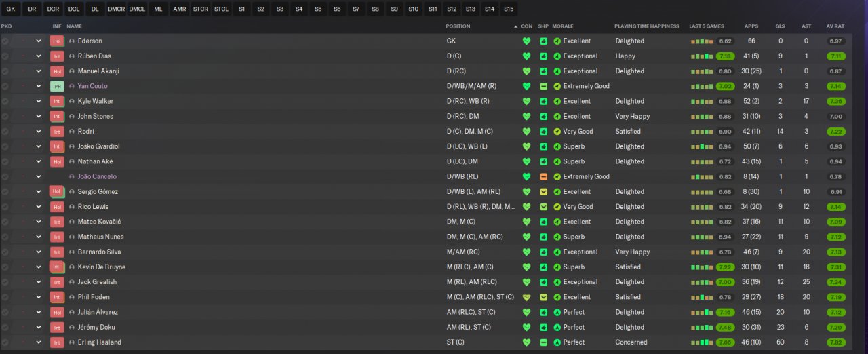Select the S15 substitute tab
Screen dimensions: 868x354
point(509,9)
